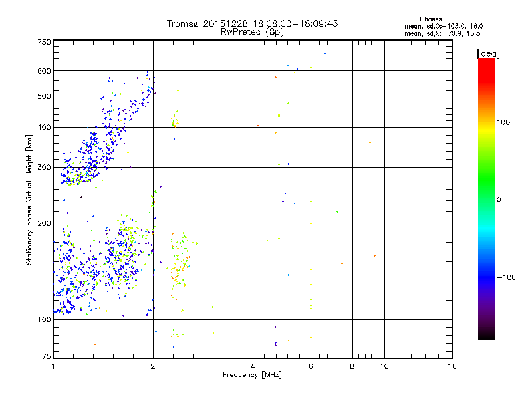Click the x-axis '10' tick label
The width and height of the screenshot is (532, 399).
pyautogui.click(x=384, y=366)
